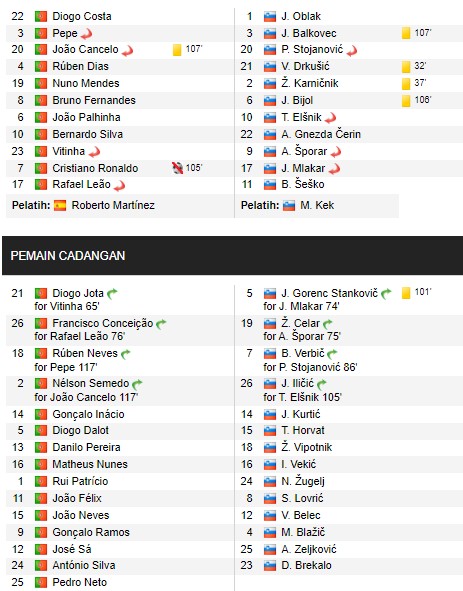Click the yellow card icon beside João Cancelo

click(x=177, y=50)
